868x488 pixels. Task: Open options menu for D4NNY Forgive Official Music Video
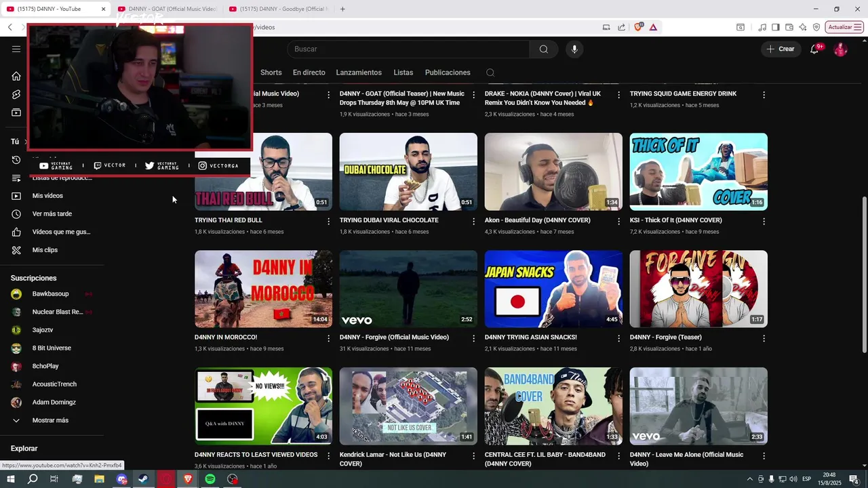[x=474, y=338]
